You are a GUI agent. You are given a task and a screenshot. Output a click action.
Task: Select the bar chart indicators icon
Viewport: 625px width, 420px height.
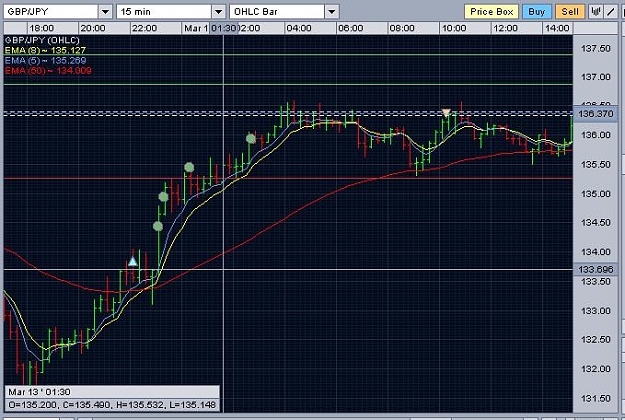[x=596, y=12]
